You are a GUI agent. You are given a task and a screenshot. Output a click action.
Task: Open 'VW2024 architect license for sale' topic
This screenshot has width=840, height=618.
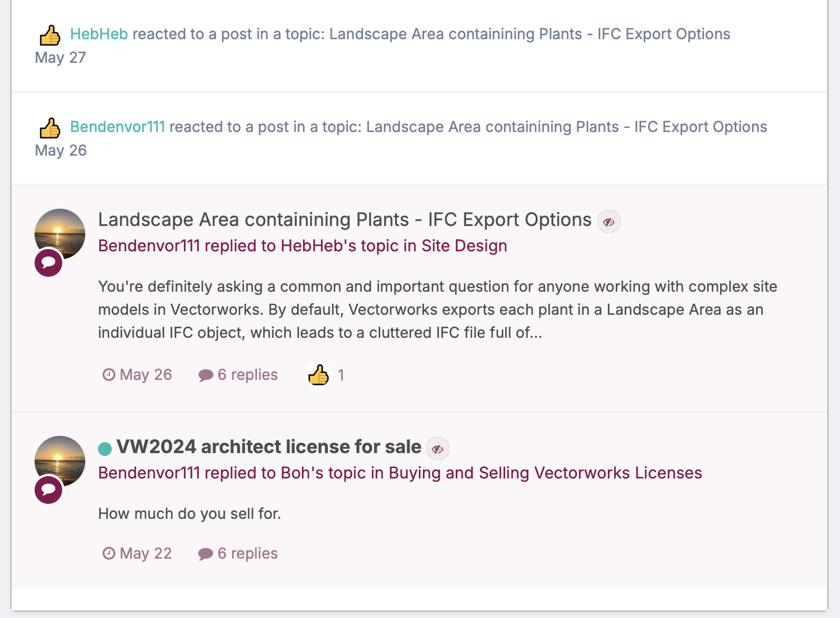click(x=269, y=447)
